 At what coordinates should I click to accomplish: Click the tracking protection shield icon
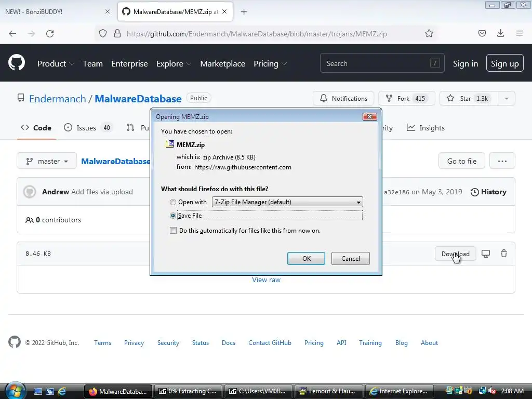pyautogui.click(x=103, y=34)
